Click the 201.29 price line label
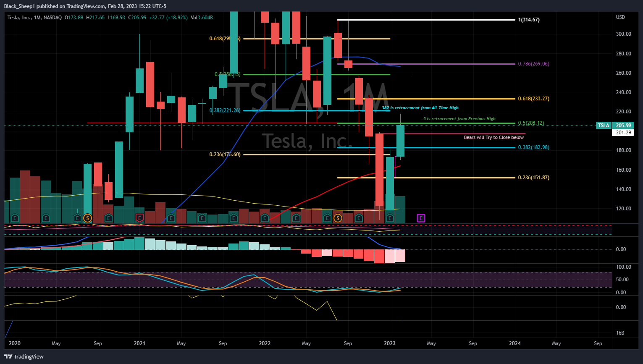Viewport: 643px width, 364px height. (623, 133)
